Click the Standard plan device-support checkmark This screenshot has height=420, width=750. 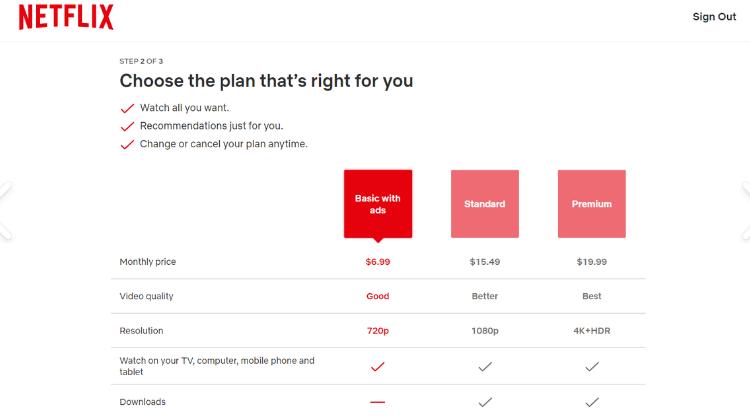pos(484,367)
